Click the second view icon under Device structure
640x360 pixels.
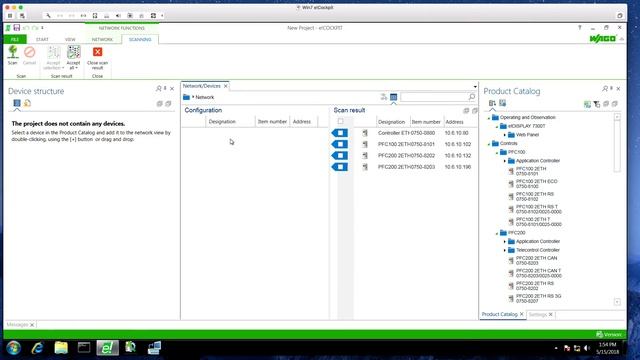[27, 103]
